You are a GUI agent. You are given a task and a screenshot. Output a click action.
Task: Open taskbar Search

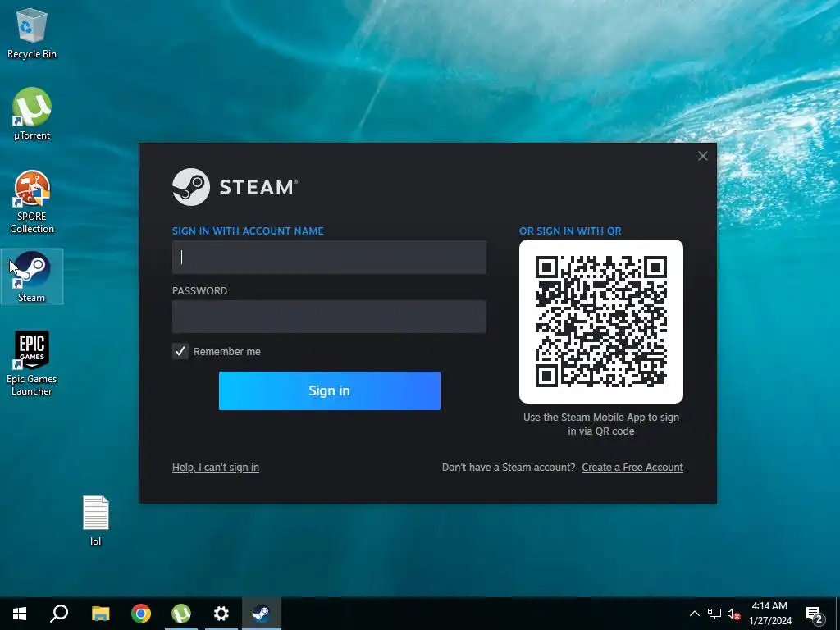[59, 614]
